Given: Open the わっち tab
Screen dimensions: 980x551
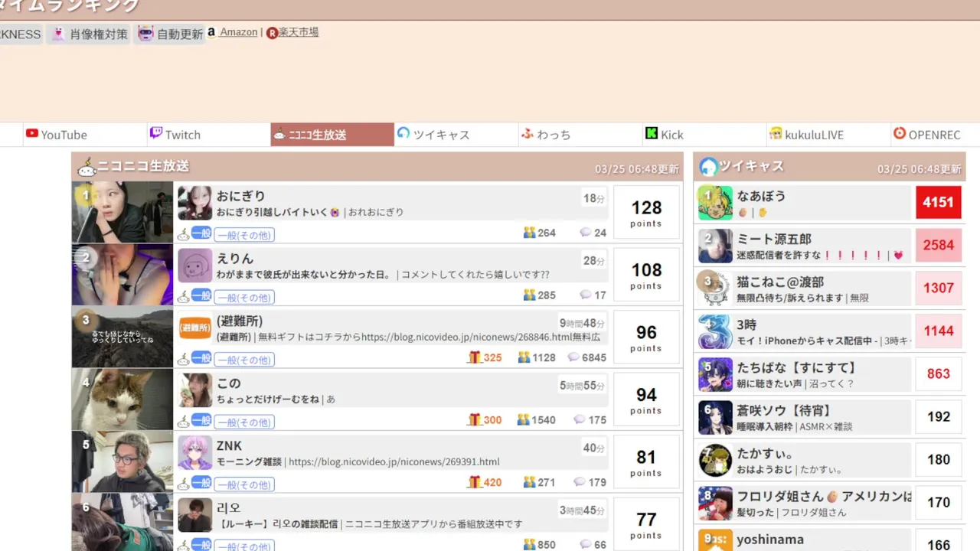Looking at the screenshot, I should 580,135.
